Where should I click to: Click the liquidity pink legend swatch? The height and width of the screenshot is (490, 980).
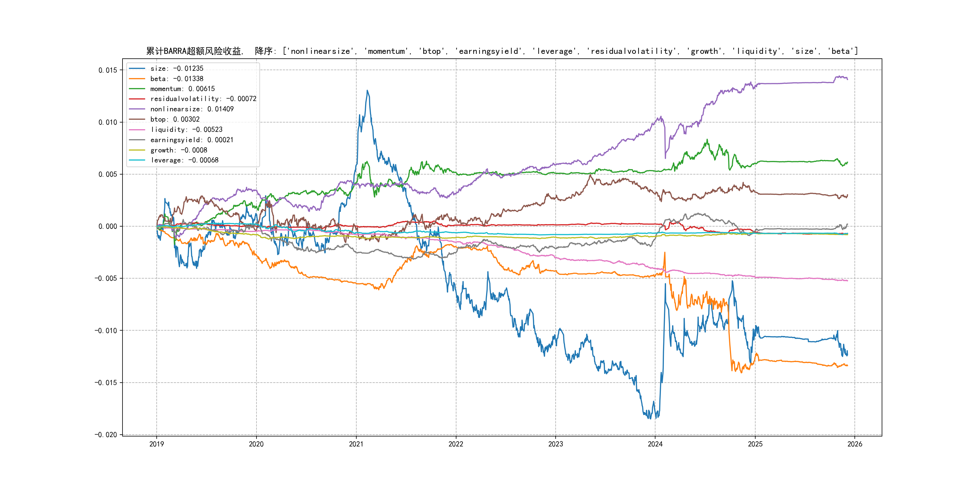click(x=137, y=130)
